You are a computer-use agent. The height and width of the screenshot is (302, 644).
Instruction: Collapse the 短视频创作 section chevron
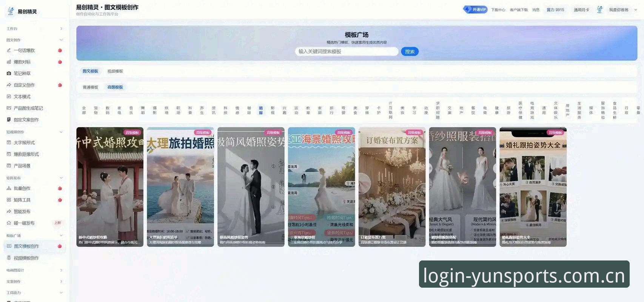point(61,132)
